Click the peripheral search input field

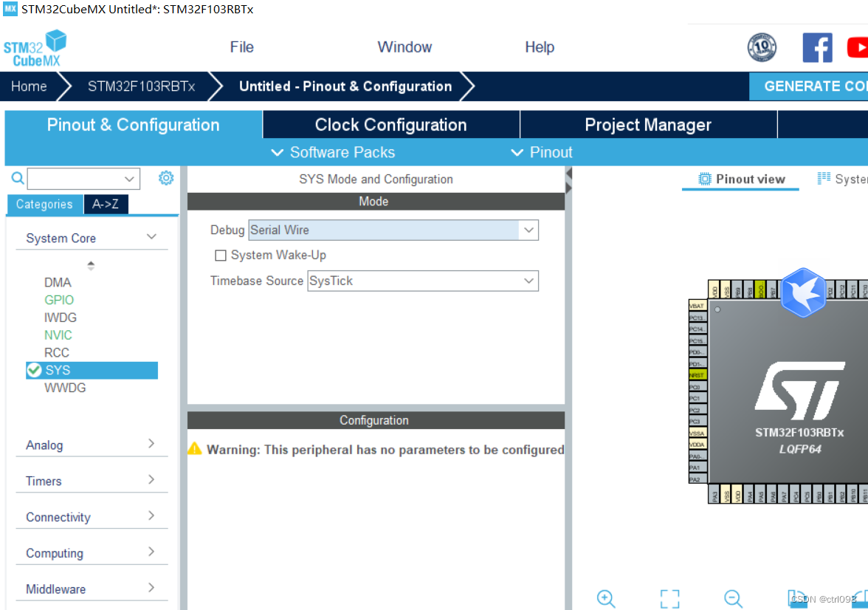pyautogui.click(x=76, y=179)
